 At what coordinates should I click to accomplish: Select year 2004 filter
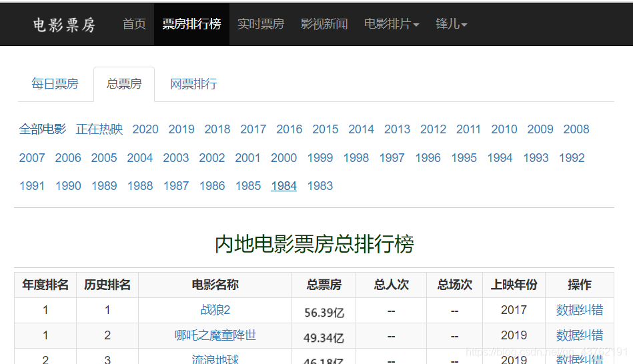139,158
